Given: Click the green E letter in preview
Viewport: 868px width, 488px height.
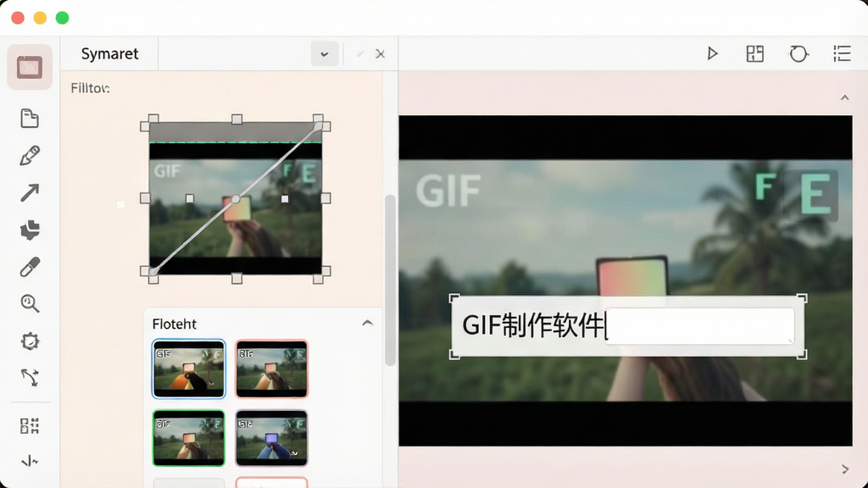Looking at the screenshot, I should (815, 194).
